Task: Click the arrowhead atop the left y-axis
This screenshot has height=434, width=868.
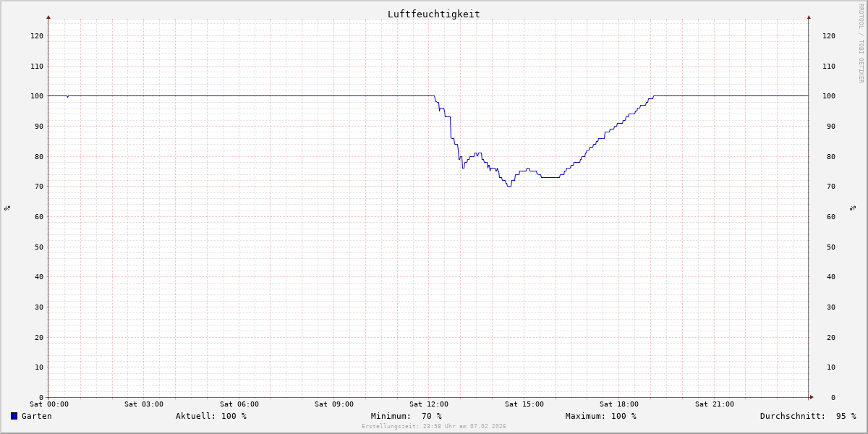Action: (x=48, y=17)
